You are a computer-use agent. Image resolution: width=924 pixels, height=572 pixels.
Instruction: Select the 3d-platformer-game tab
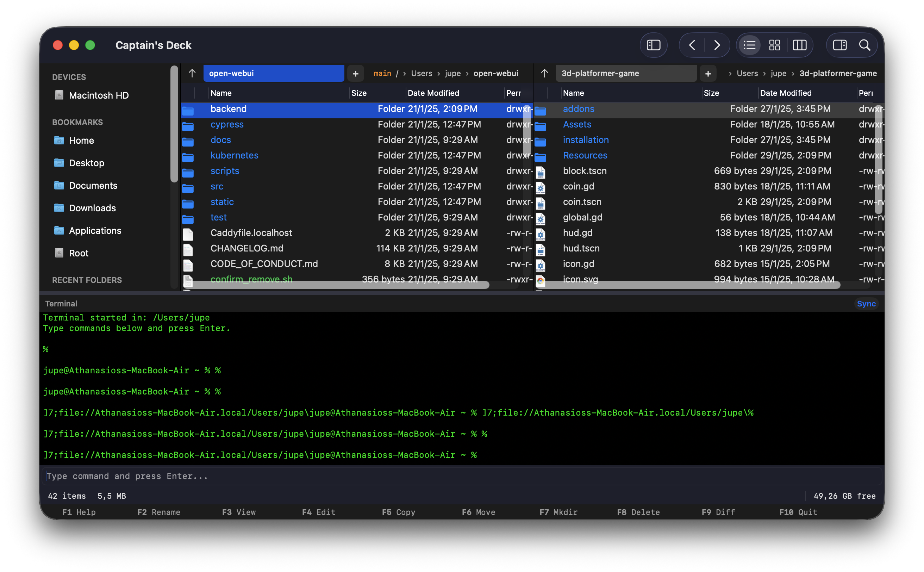pyautogui.click(x=626, y=73)
